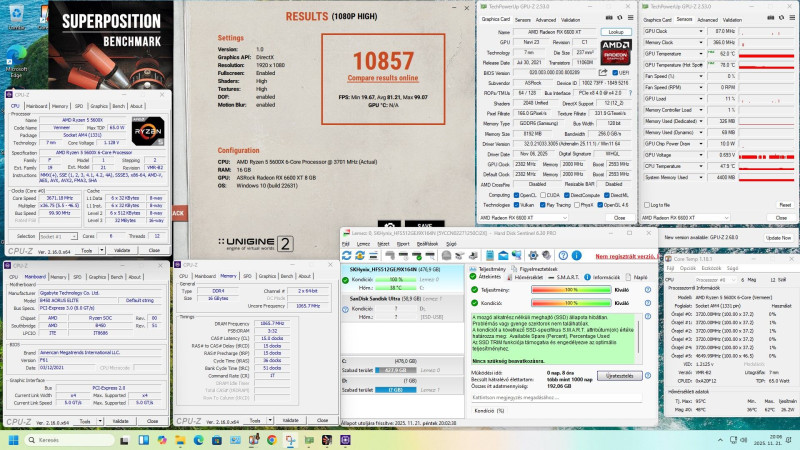Image resolution: width=800 pixels, height=450 pixels.
Task: Click the help icon beside Újratesztelés button
Action: [647, 376]
